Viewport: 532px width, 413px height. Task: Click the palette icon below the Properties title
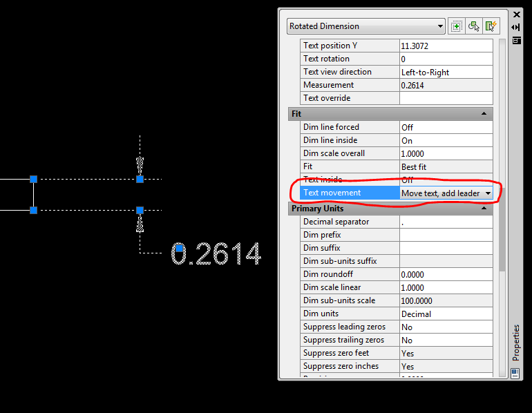[x=515, y=373]
